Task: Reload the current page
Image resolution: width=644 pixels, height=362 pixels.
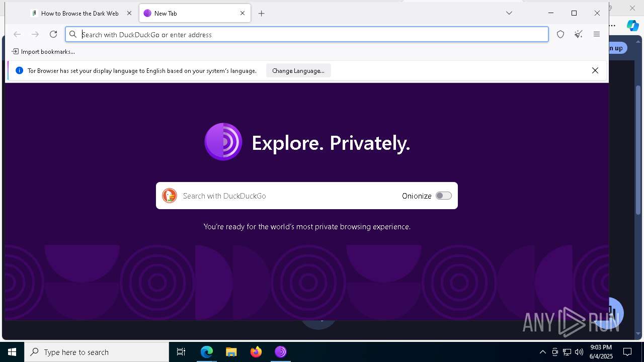Action: click(53, 34)
